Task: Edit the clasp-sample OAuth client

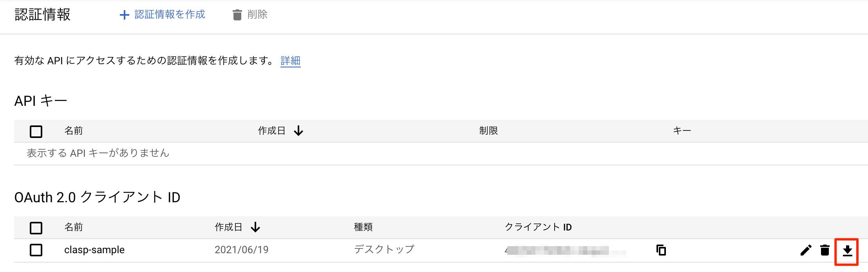Action: click(x=806, y=250)
